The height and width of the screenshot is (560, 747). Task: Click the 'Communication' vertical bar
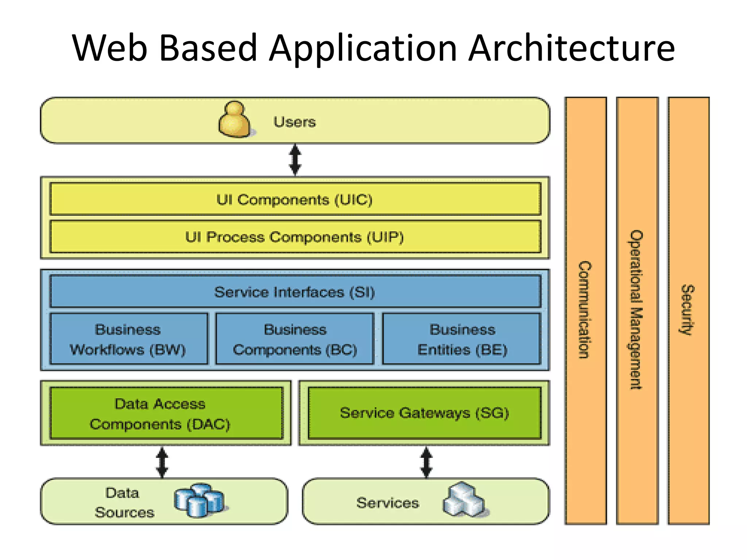(586, 311)
